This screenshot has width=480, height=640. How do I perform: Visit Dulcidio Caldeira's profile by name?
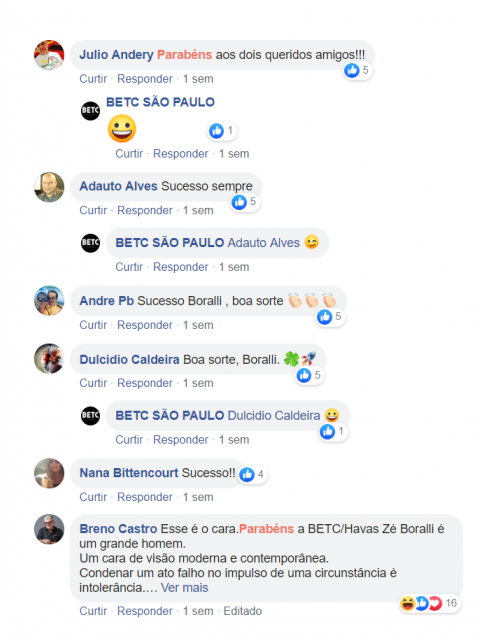(x=129, y=360)
